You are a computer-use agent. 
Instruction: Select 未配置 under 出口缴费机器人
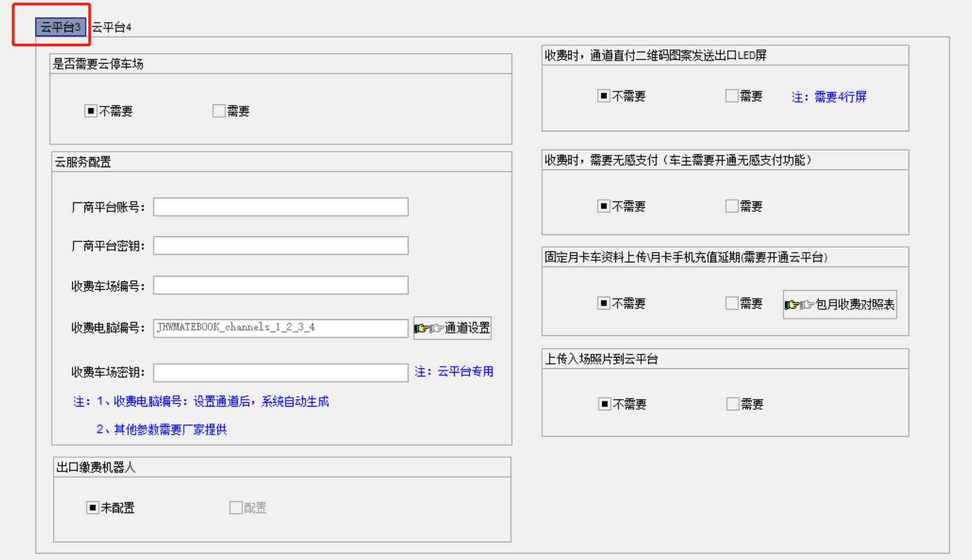click(91, 507)
